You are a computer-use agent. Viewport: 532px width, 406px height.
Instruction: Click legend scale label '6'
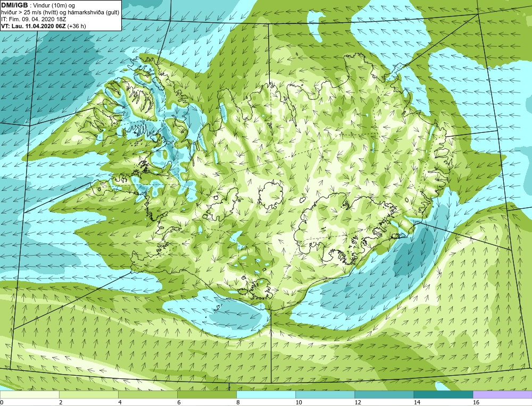(179, 402)
